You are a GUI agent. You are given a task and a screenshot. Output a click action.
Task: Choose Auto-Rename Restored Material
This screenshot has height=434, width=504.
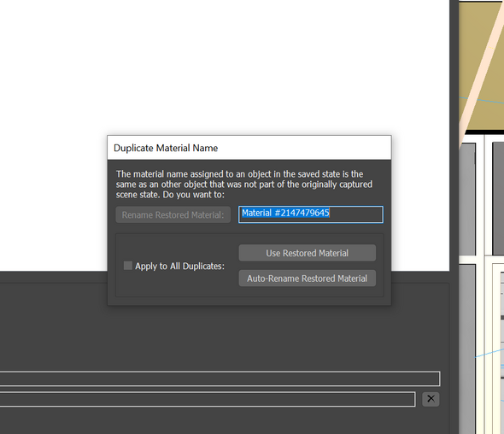307,278
